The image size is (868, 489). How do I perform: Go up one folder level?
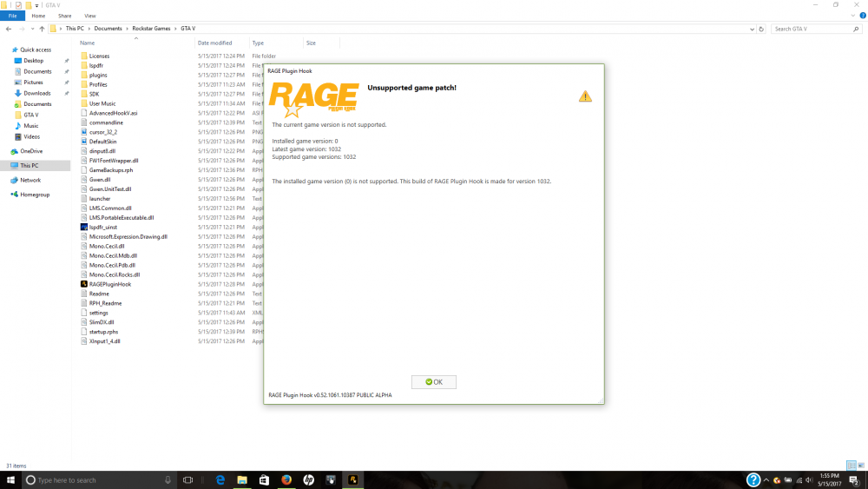[42, 29]
